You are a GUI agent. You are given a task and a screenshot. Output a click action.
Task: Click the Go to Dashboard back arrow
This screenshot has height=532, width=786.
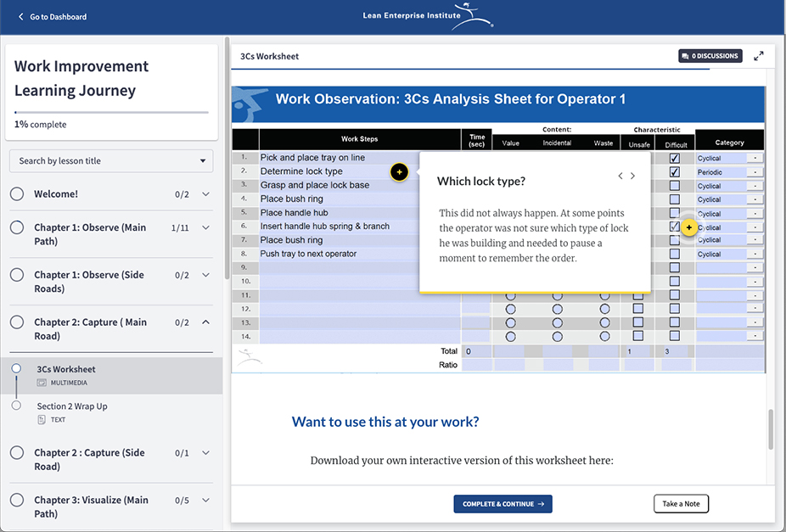21,16
